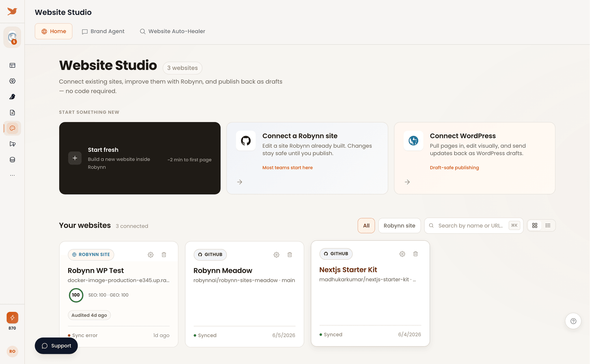
Task: Click the GitHub icon on Connect a Robynn site
Action: [246, 141]
